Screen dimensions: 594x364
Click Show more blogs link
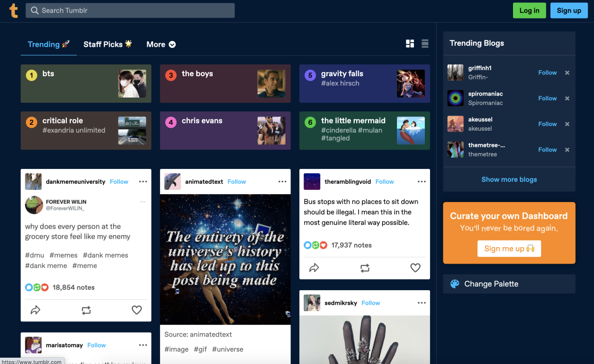(509, 179)
